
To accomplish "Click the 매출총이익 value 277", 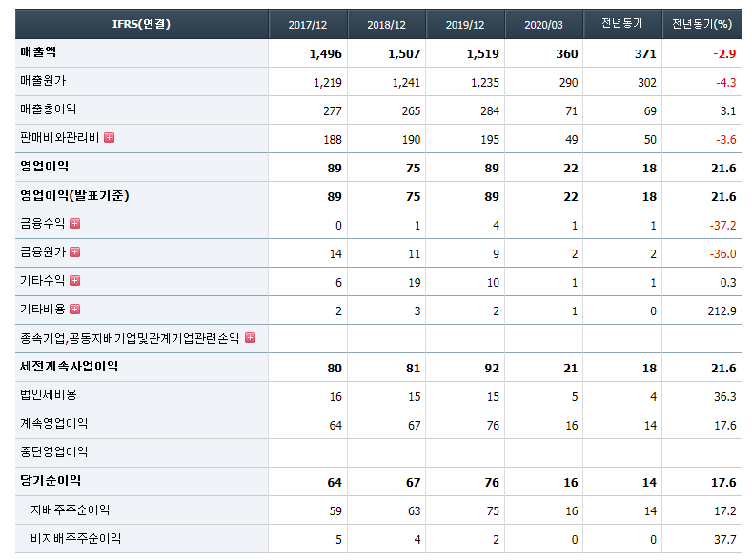I will (x=333, y=111).
